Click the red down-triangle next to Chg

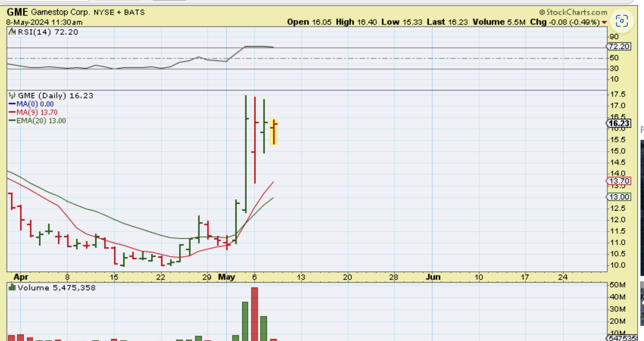[604, 22]
